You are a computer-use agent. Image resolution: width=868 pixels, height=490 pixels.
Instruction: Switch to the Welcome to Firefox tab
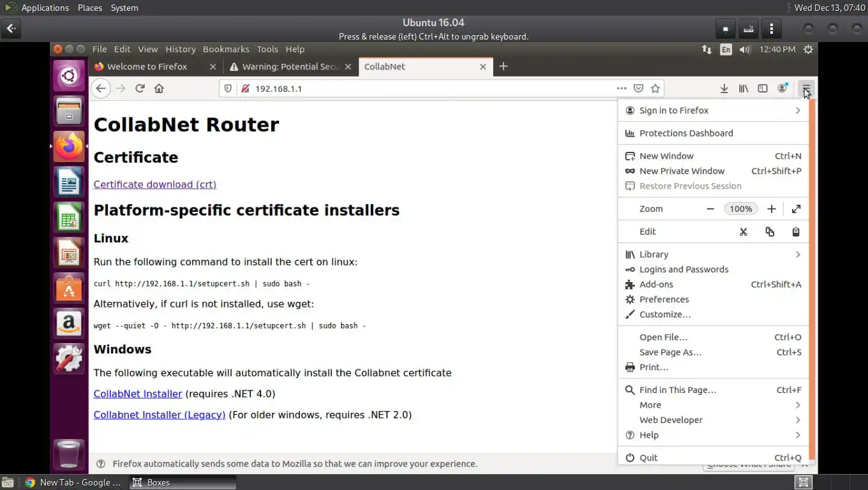point(147,66)
